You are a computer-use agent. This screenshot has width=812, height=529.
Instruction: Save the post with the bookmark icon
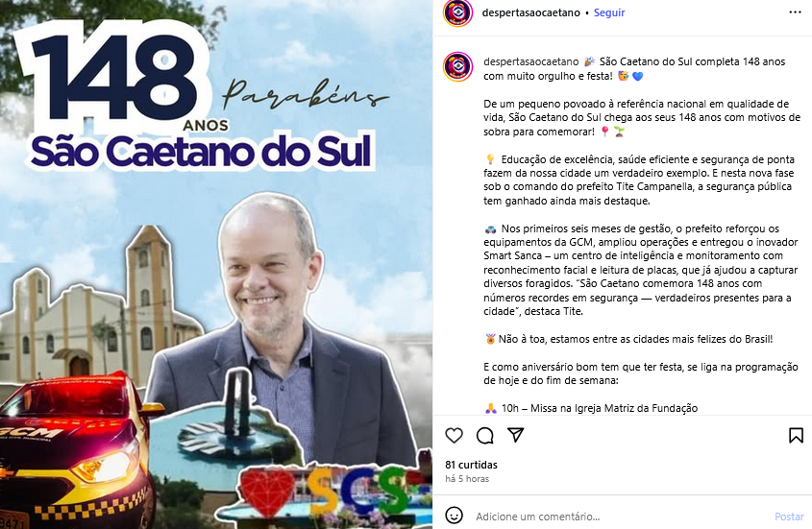796,435
